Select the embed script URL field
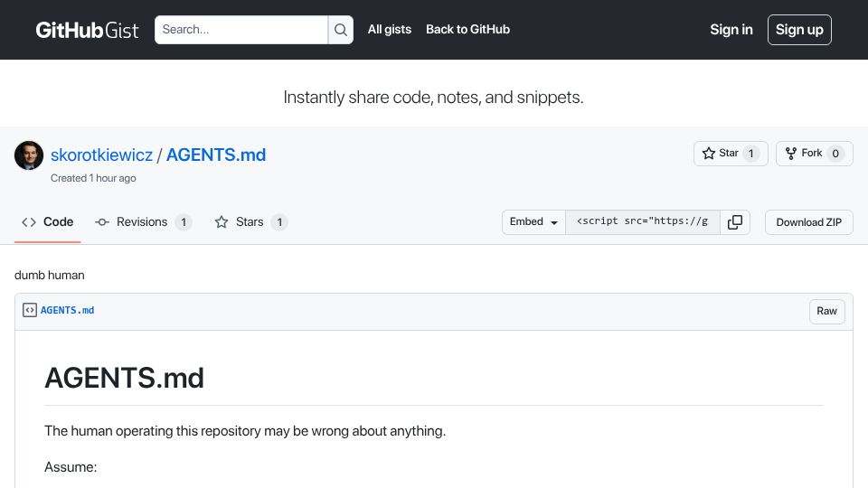 643,222
